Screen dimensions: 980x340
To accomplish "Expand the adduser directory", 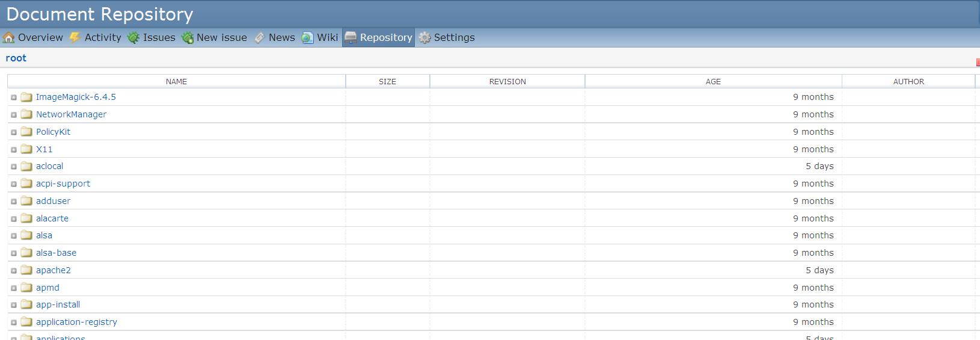I will point(14,202).
